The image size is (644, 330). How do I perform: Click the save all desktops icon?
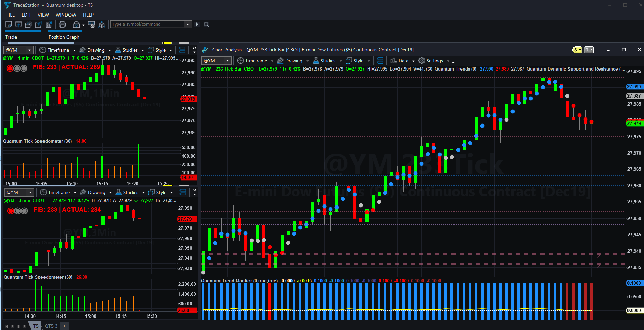(29, 24)
